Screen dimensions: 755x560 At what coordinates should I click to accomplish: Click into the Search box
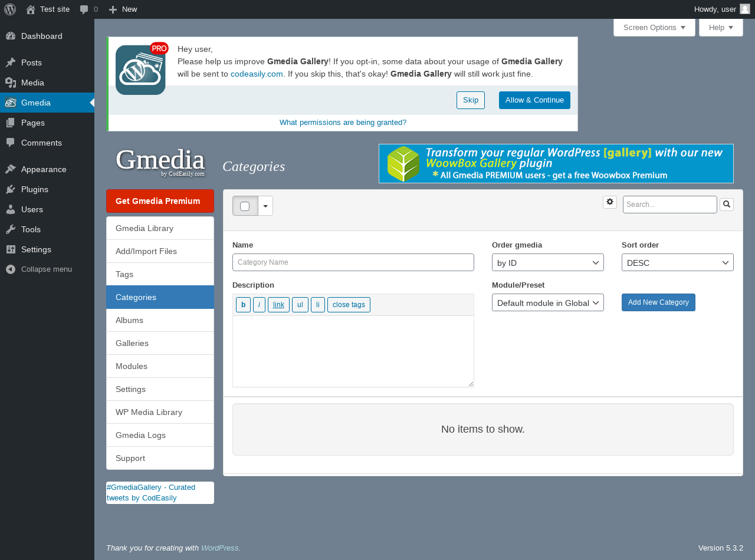point(670,205)
